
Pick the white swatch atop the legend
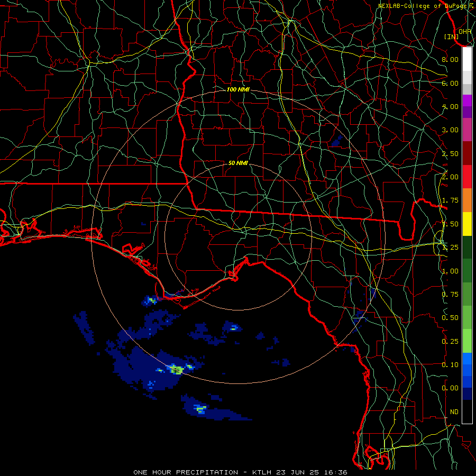[x=467, y=59]
